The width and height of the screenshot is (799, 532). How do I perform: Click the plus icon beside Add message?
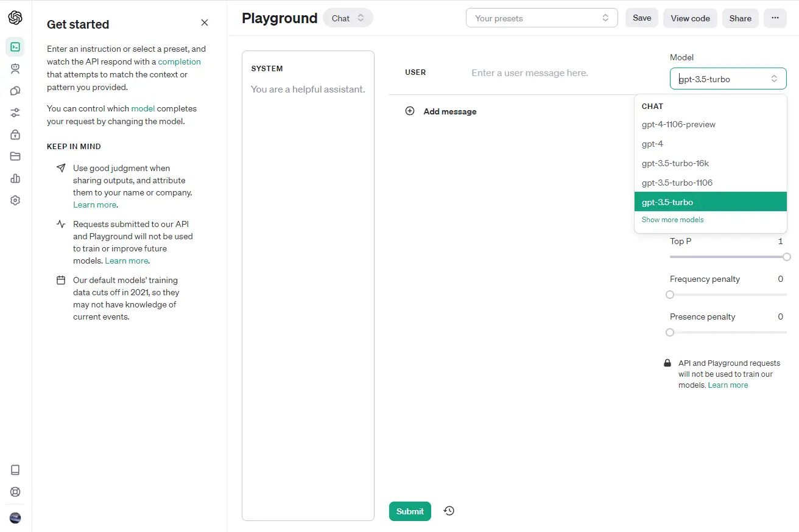click(x=410, y=111)
